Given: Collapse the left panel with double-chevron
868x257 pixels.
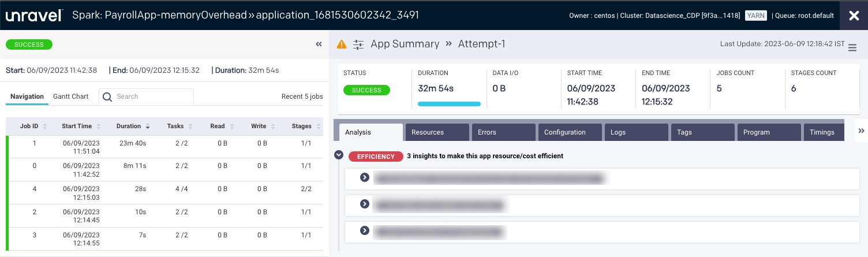Looking at the screenshot, I should (x=319, y=44).
